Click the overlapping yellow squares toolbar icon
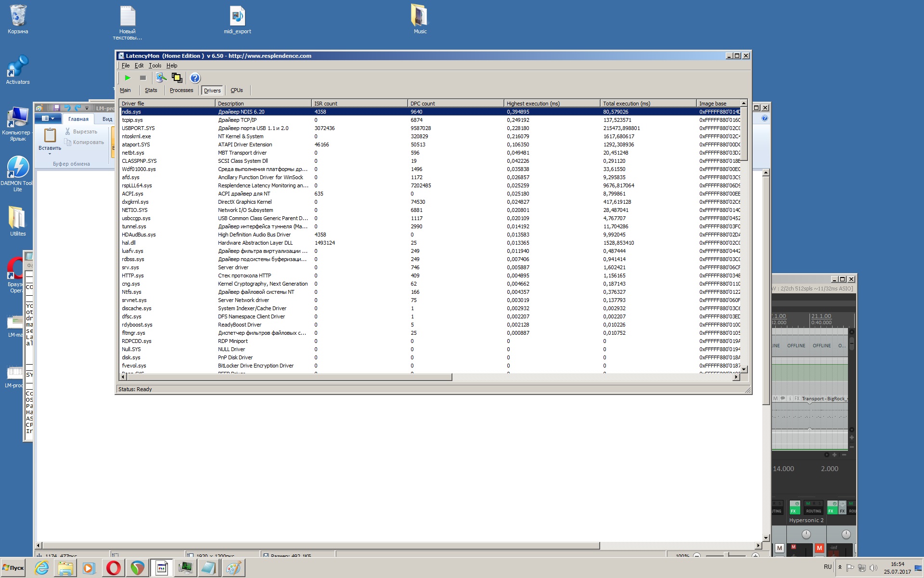924x578 pixels. click(177, 78)
